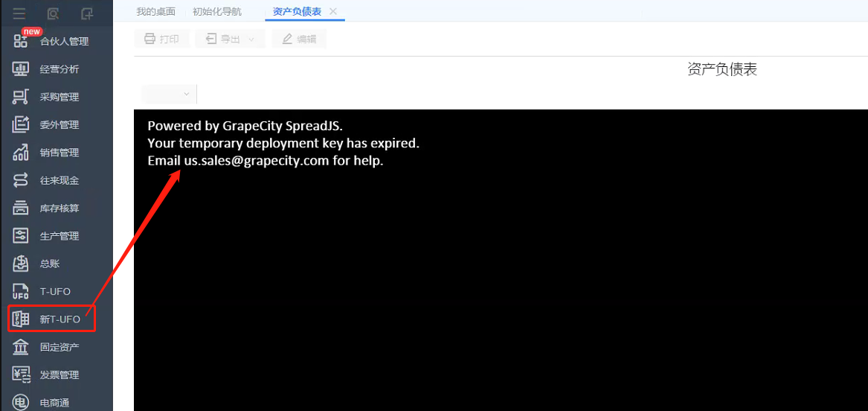The height and width of the screenshot is (411, 868).
Task: Click the 'Powered by GrapeCity SpreadJS.' line
Action: click(245, 126)
